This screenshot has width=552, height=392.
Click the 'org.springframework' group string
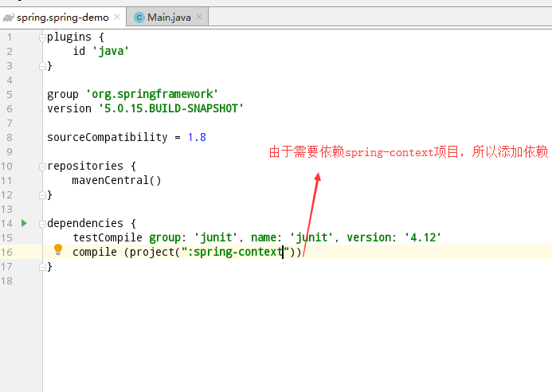(152, 94)
